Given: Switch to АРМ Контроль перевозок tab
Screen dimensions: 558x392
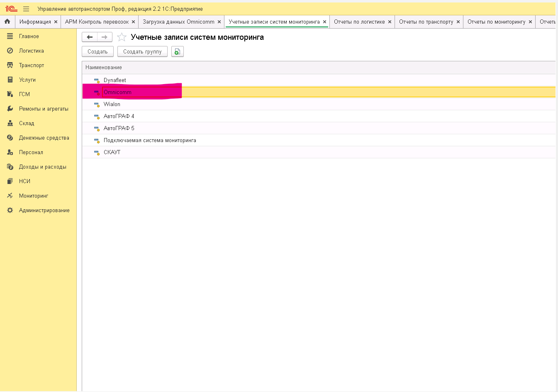Looking at the screenshot, I should click(97, 22).
